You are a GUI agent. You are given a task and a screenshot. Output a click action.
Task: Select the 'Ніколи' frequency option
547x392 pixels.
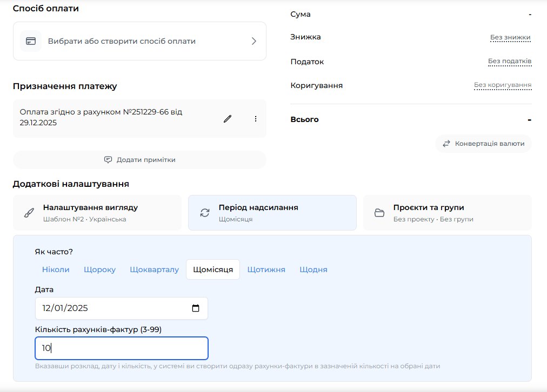click(x=56, y=269)
